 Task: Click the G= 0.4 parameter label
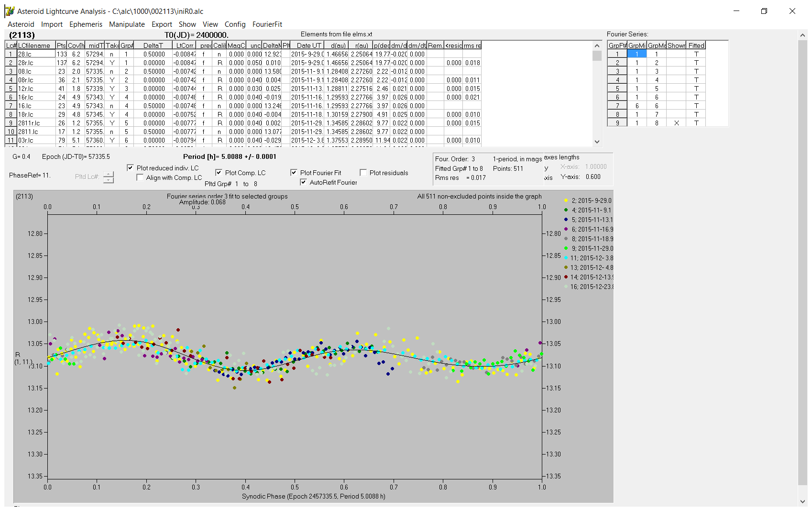[x=21, y=157]
